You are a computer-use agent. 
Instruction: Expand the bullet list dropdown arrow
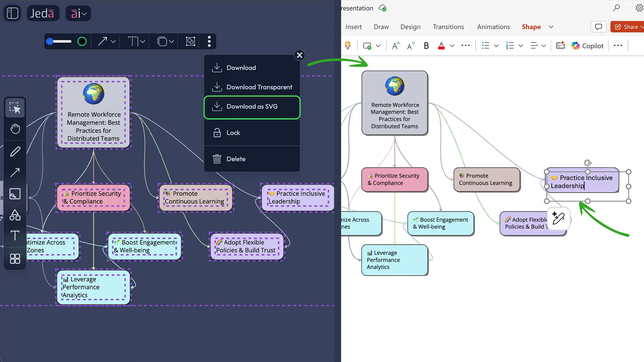point(496,46)
